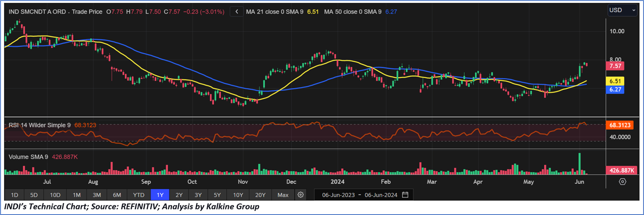Click the 426.887K volume axis tag

(622, 170)
